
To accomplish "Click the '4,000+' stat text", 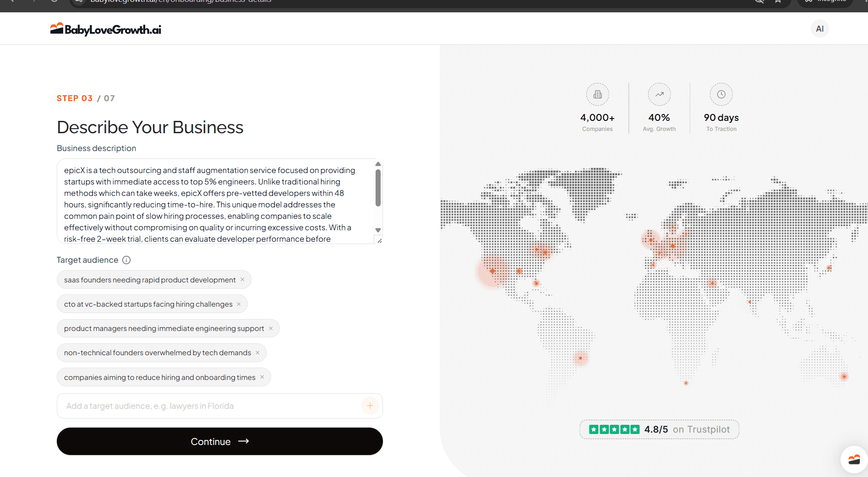I will [597, 118].
